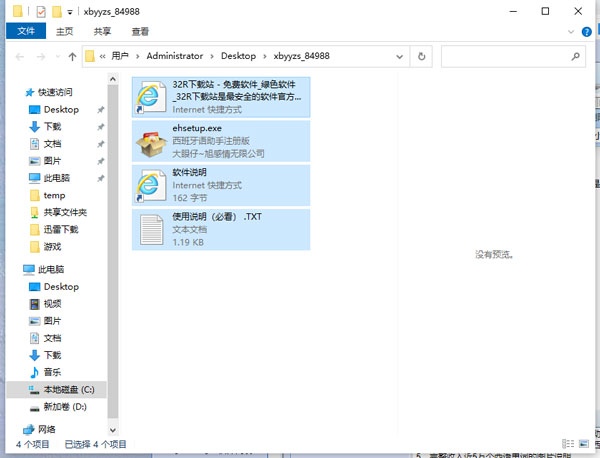Image resolution: width=600 pixels, height=458 pixels.
Task: Go forward with the forward arrow
Action: (41, 57)
